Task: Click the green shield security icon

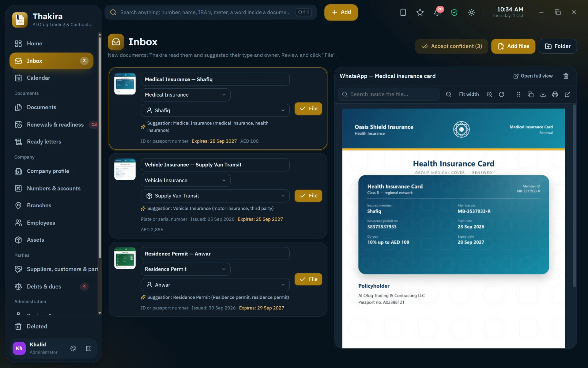Action: (454, 12)
